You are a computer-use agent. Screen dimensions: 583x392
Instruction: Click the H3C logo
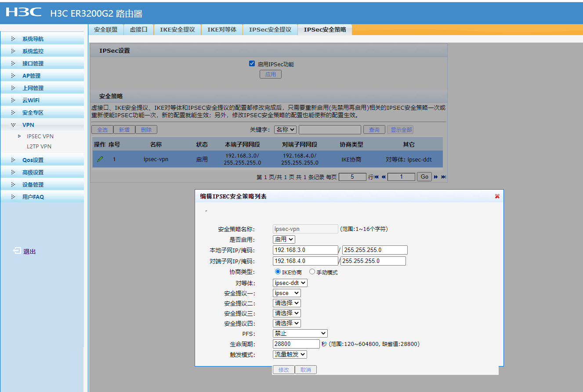pyautogui.click(x=24, y=12)
